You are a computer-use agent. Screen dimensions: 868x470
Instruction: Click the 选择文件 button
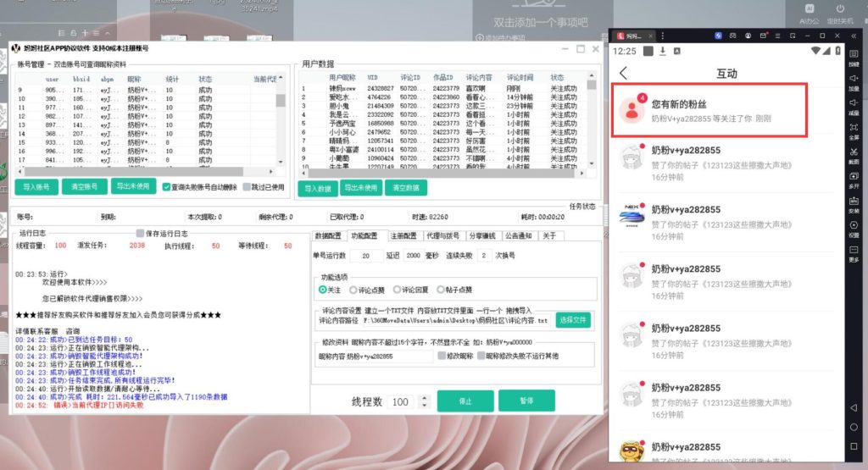(x=573, y=319)
